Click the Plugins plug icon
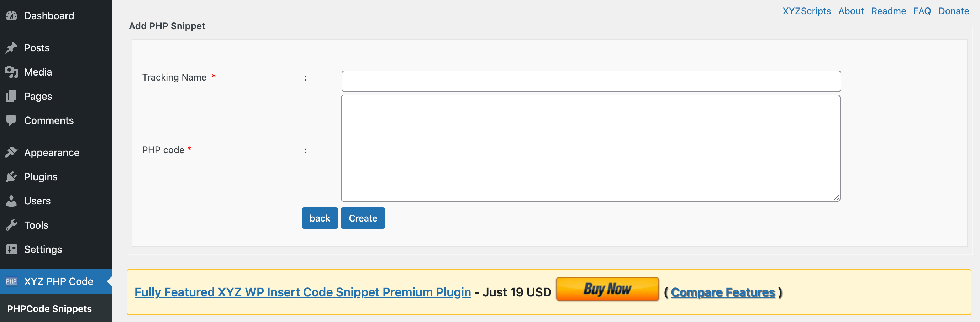This screenshot has height=322, width=980. [x=11, y=177]
